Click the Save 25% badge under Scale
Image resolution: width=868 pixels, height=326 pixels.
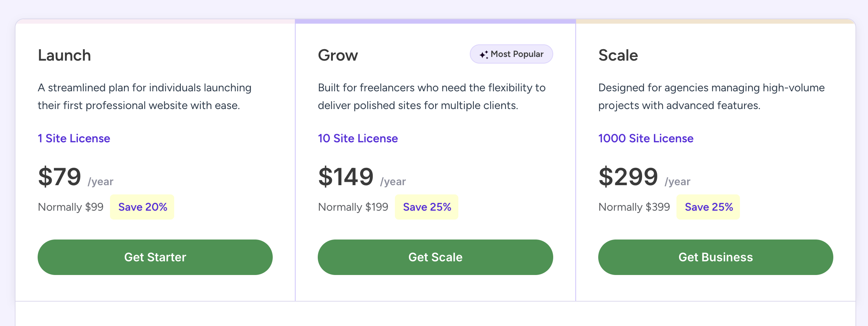[x=709, y=207]
